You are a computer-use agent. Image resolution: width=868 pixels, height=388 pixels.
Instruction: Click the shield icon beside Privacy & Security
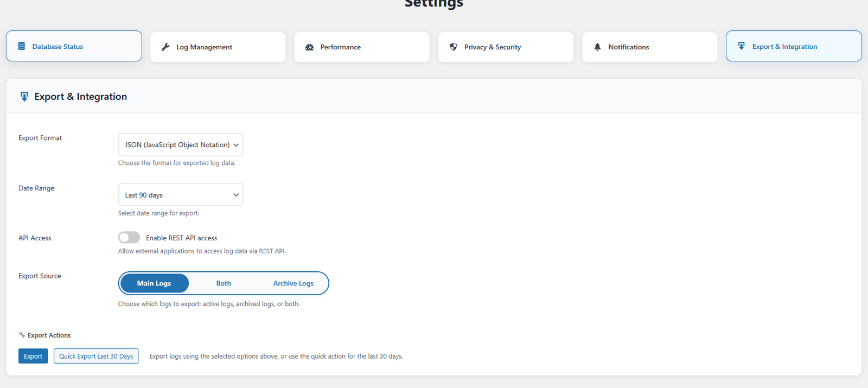click(454, 47)
